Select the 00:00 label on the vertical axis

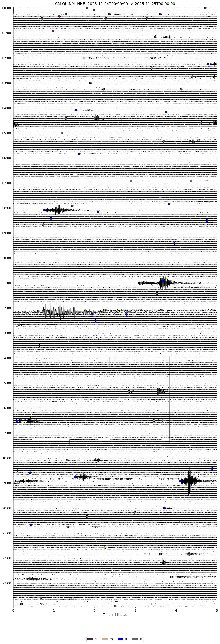[x=6, y=8]
